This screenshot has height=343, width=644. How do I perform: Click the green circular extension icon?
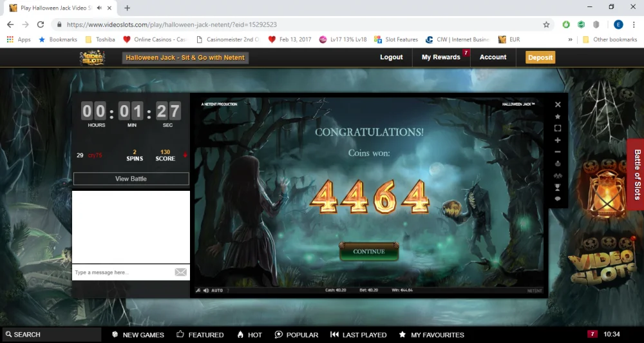(566, 24)
